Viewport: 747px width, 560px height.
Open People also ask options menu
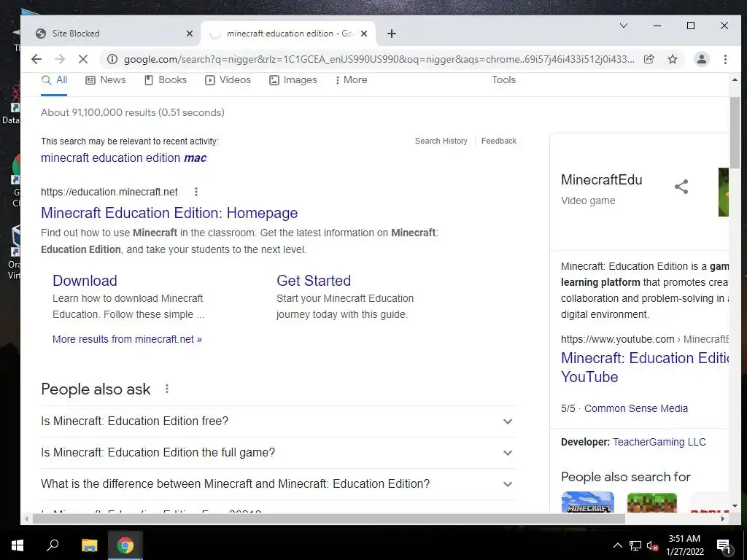click(x=167, y=389)
